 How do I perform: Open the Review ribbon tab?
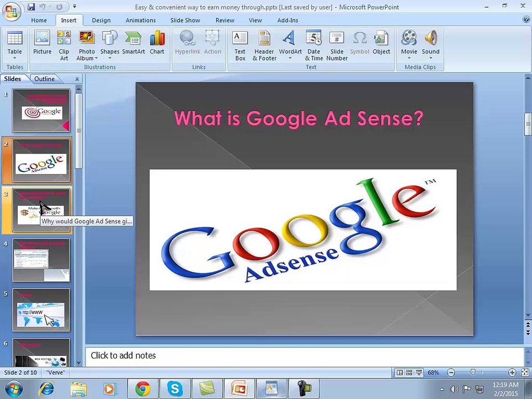pyautogui.click(x=225, y=21)
